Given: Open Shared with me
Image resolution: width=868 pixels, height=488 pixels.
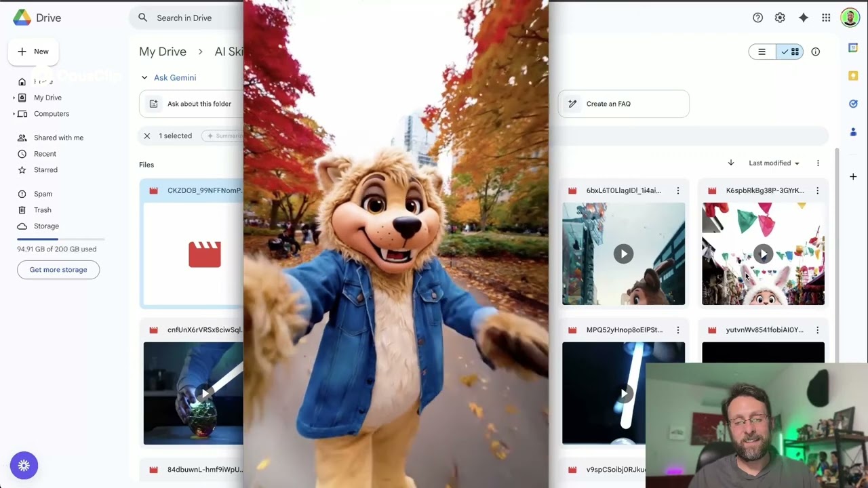Looking at the screenshot, I should (x=58, y=138).
